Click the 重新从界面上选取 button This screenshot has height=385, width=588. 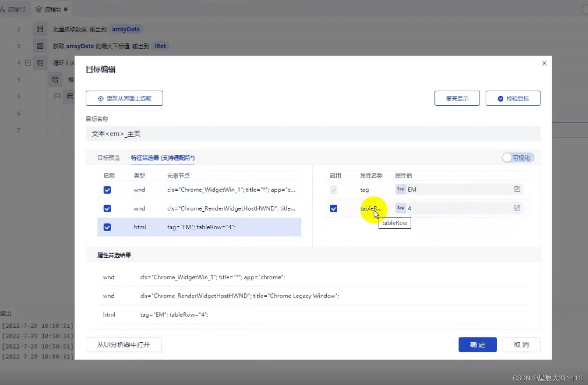124,98
